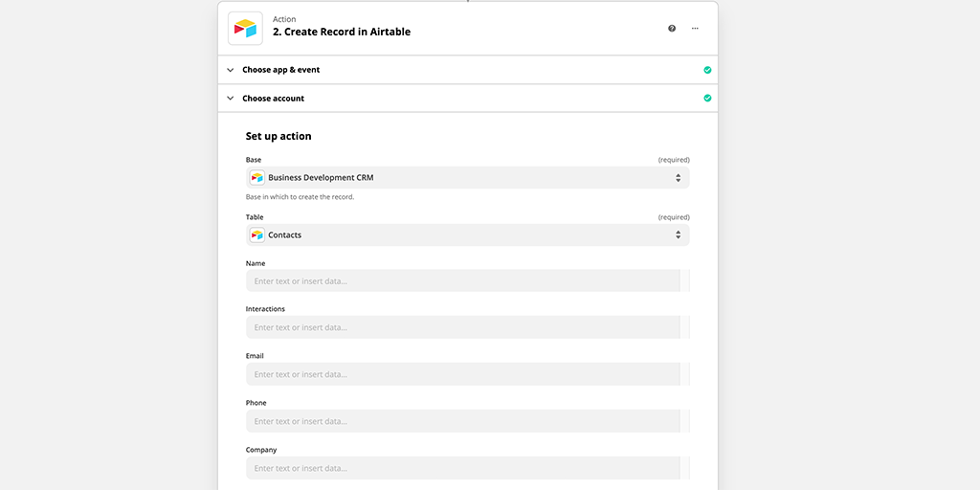Open the Table dropdown showing Contacts
This screenshot has height=490, width=980.
(x=467, y=235)
